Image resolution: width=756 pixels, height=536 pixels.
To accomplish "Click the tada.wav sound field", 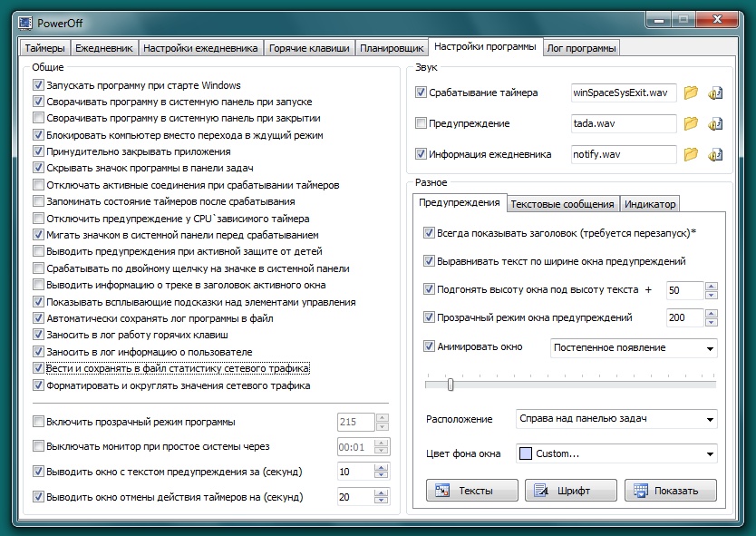I will (x=624, y=123).
